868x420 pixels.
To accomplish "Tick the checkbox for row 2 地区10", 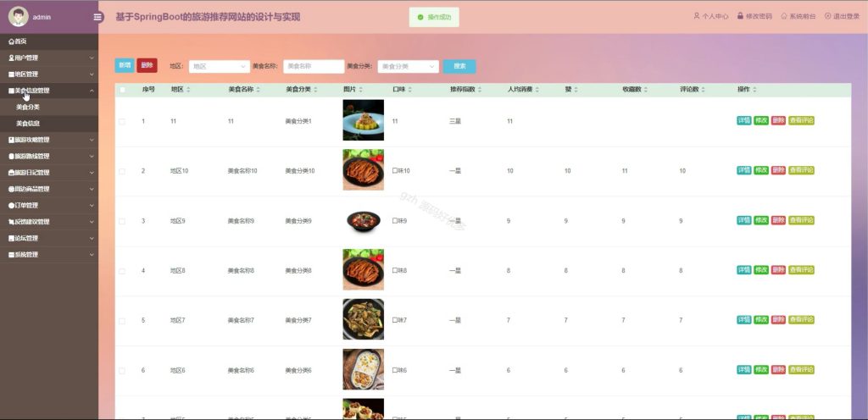I will point(122,171).
